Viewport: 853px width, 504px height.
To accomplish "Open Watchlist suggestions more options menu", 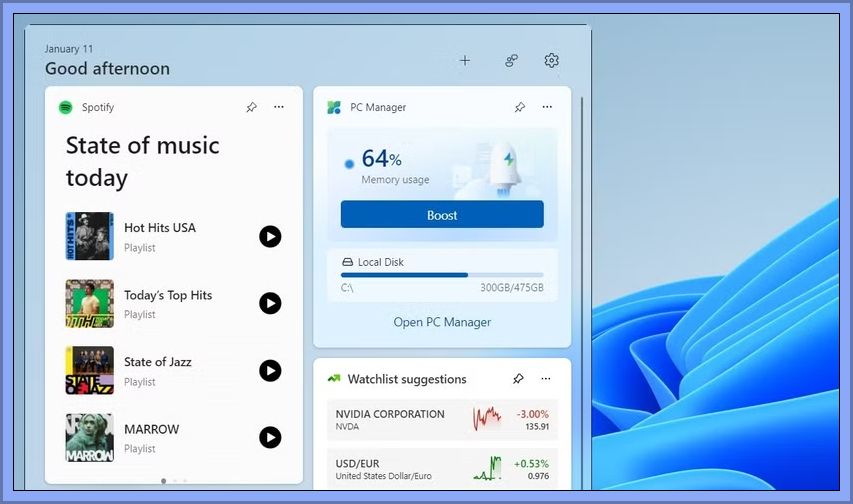I will click(x=546, y=378).
